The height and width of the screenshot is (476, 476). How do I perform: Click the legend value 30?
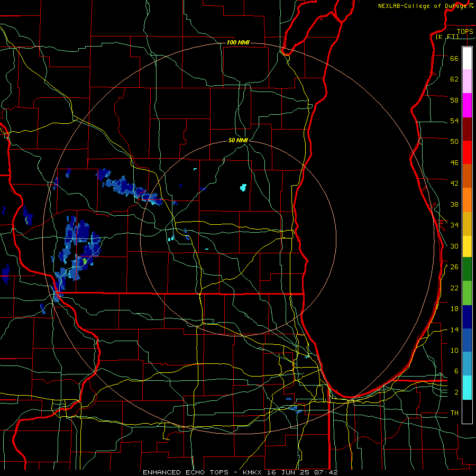click(454, 246)
